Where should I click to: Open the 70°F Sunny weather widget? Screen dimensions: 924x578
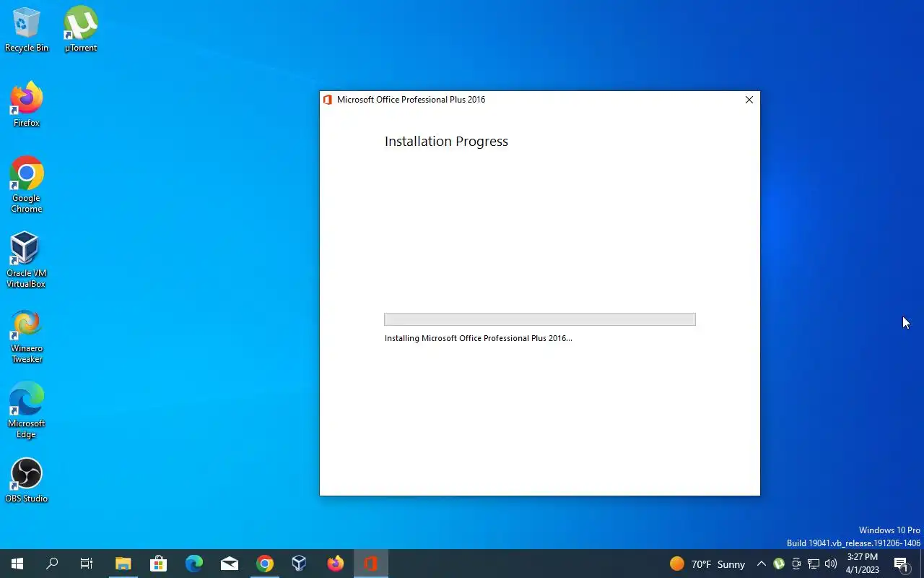point(707,564)
